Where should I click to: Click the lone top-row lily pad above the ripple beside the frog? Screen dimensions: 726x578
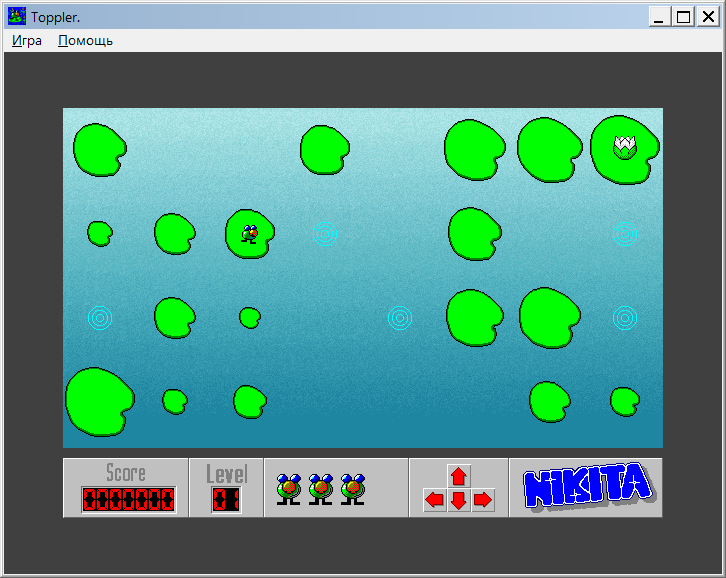(x=325, y=150)
